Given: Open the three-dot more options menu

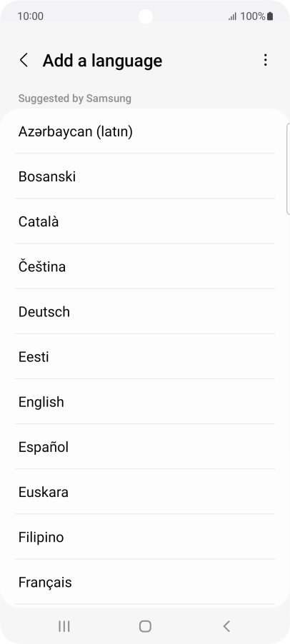Looking at the screenshot, I should tap(265, 60).
